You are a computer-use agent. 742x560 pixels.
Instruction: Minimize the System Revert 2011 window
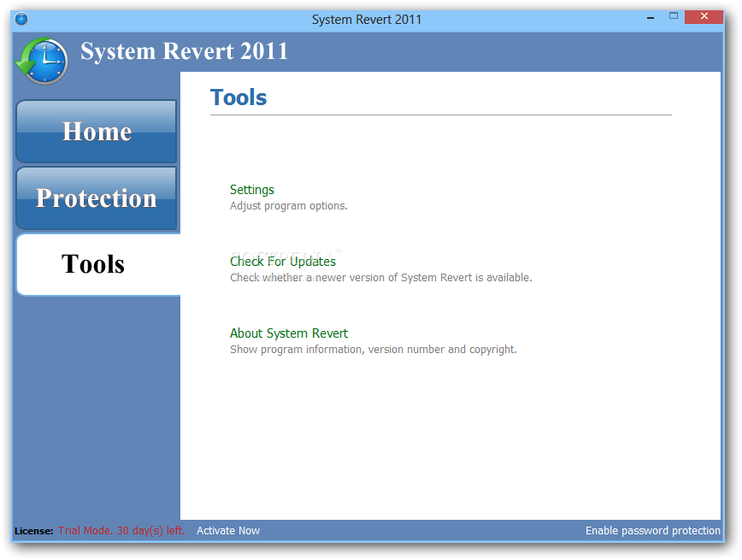click(651, 17)
